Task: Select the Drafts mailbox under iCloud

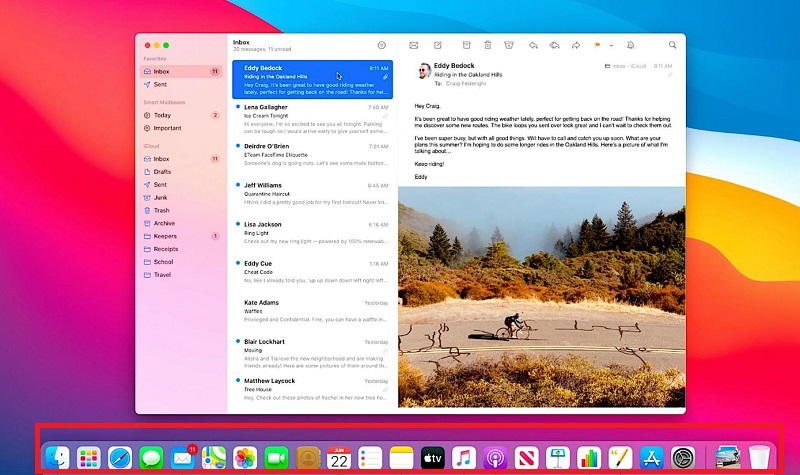Action: tap(163, 172)
